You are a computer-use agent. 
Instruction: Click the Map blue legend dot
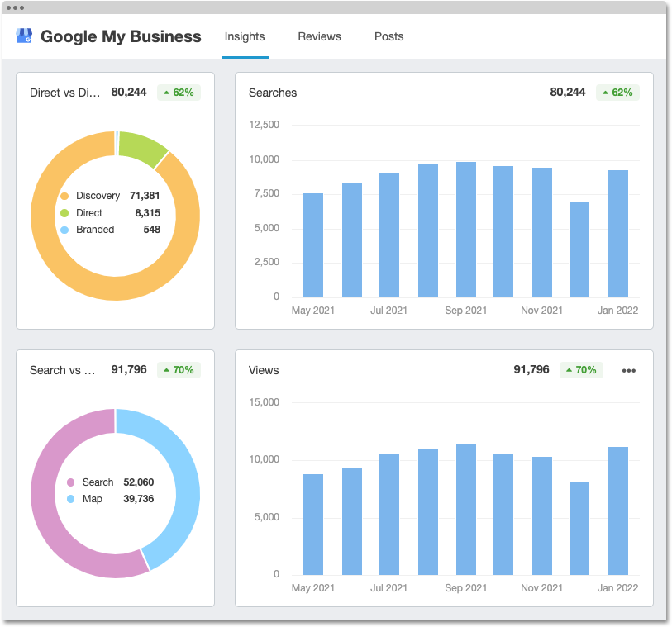click(x=71, y=499)
